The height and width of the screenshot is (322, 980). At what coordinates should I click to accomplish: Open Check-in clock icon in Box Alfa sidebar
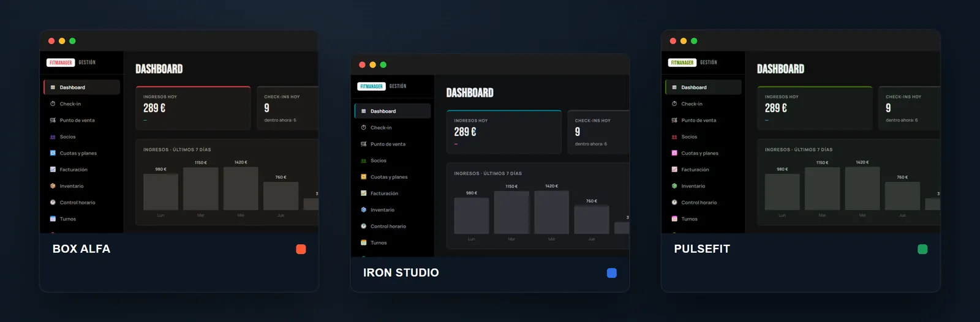click(x=53, y=104)
